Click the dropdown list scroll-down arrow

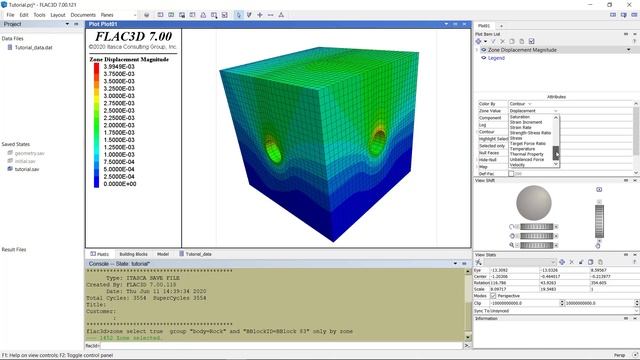click(x=556, y=164)
